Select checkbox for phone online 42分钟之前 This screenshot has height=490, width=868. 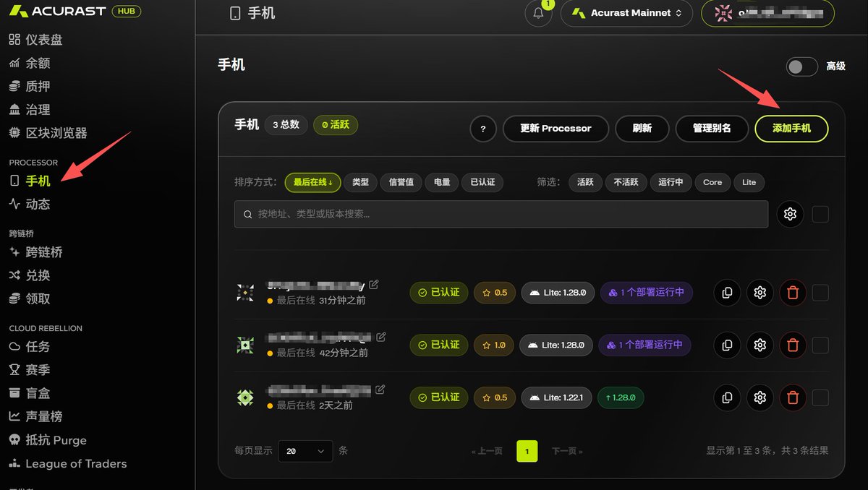820,345
